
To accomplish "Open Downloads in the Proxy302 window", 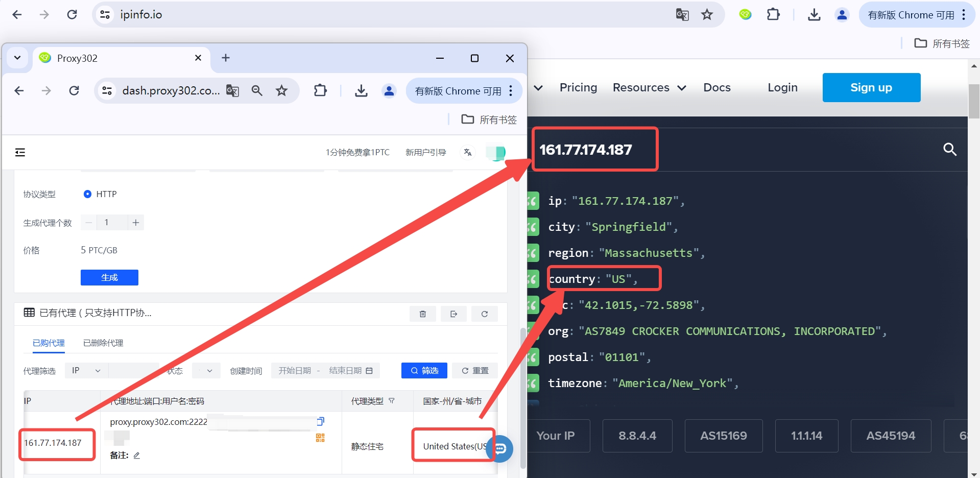I will [x=361, y=90].
